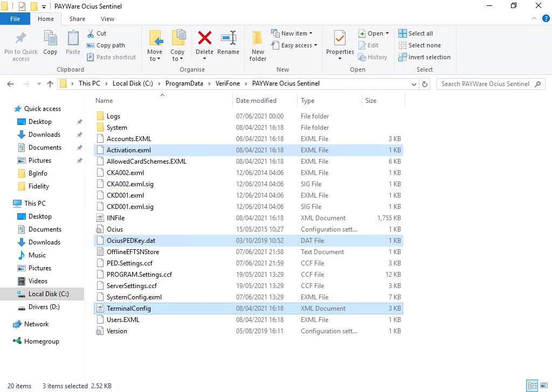The height and width of the screenshot is (392, 552).
Task: Expand the Open button dropdown arrow
Action: point(387,33)
